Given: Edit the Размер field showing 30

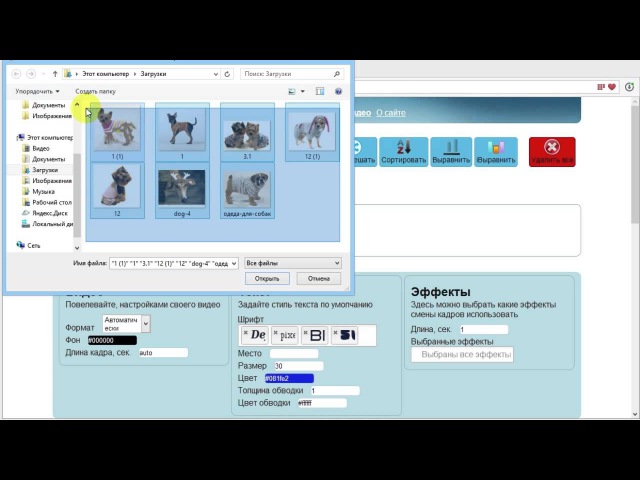Looking at the screenshot, I should (299, 366).
